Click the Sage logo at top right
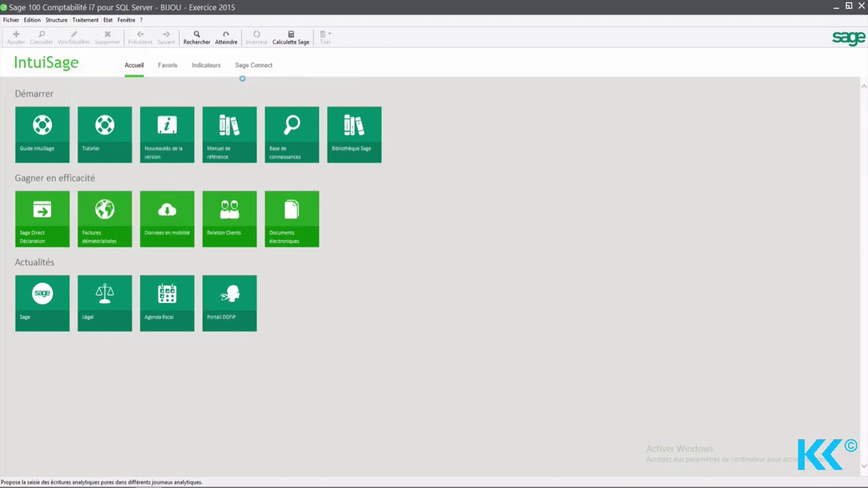The height and width of the screenshot is (488, 868). click(848, 38)
